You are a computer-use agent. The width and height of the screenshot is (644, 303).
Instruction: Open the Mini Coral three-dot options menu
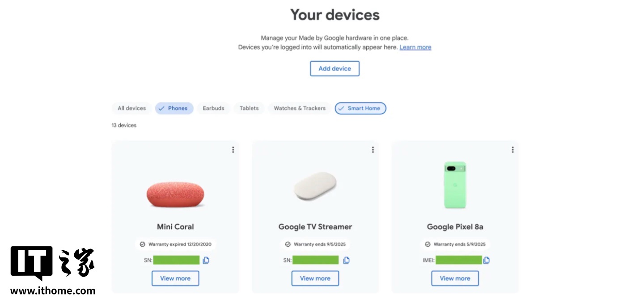pos(233,150)
